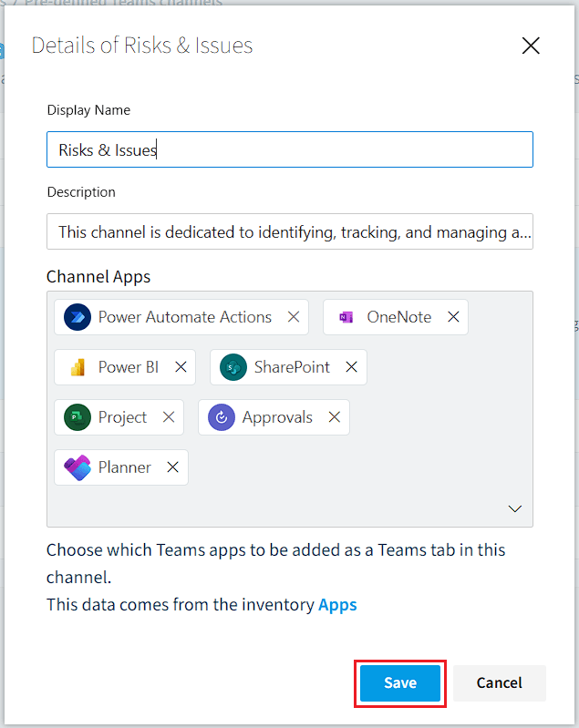Save the channel details
This screenshot has width=579, height=728.
click(x=400, y=683)
